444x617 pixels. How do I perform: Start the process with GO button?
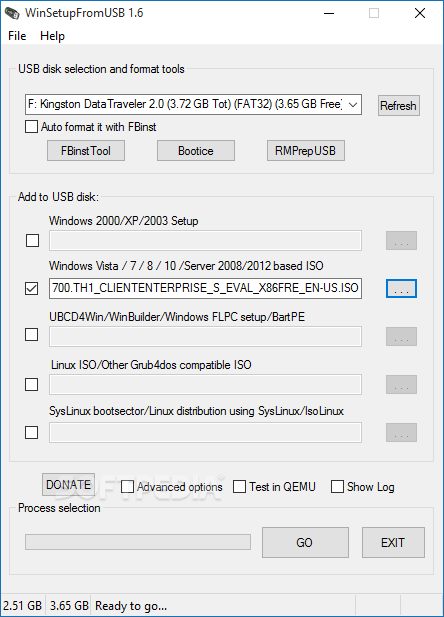point(305,543)
